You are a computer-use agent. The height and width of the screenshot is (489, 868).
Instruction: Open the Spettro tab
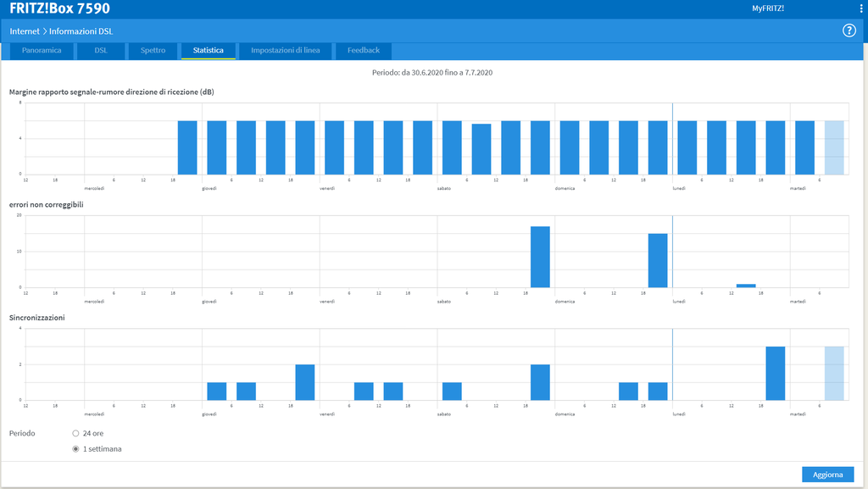click(153, 51)
